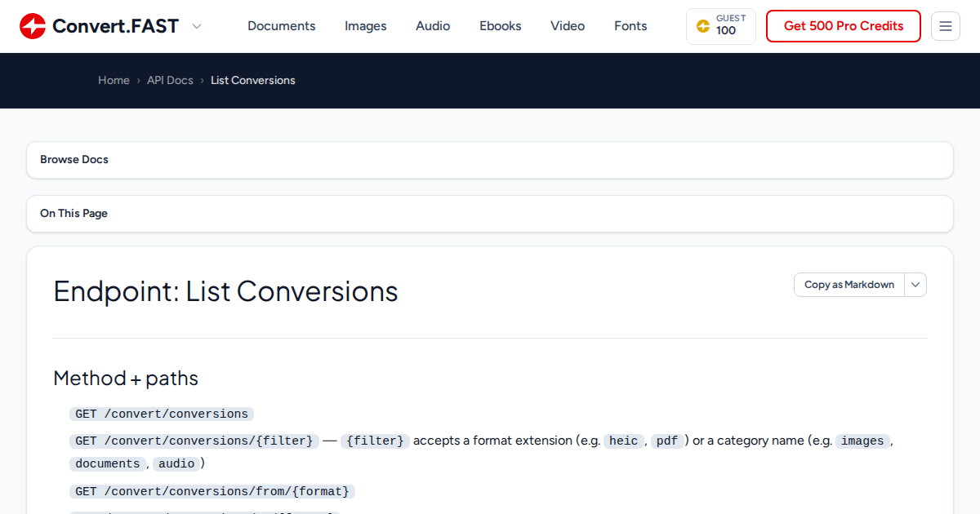
Task: Click the standalone {filter} code tag
Action: 375,441
